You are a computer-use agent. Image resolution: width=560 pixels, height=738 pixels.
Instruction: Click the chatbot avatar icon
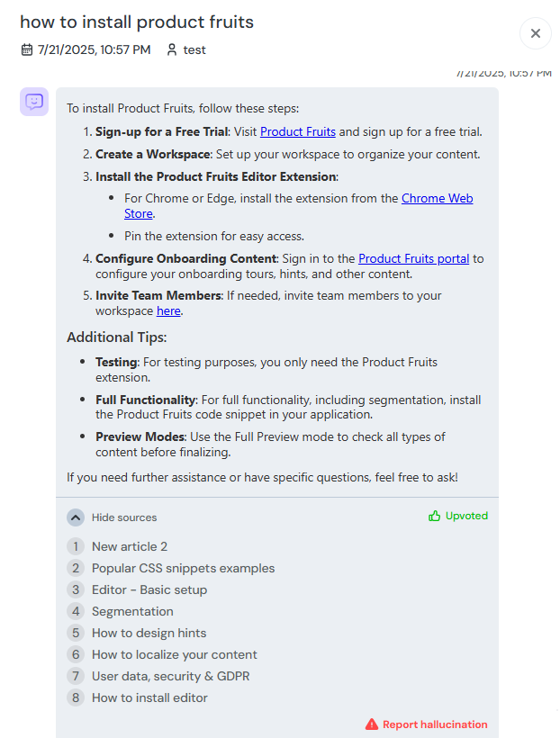[x=34, y=102]
